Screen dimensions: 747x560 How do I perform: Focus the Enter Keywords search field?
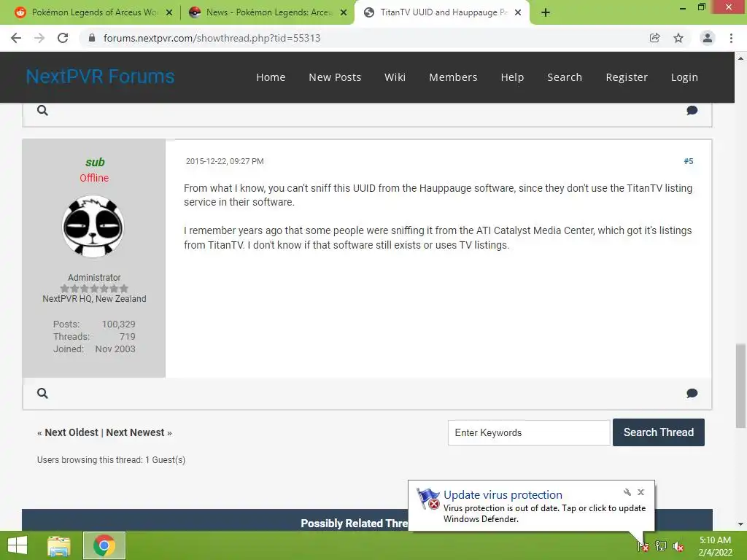(529, 432)
